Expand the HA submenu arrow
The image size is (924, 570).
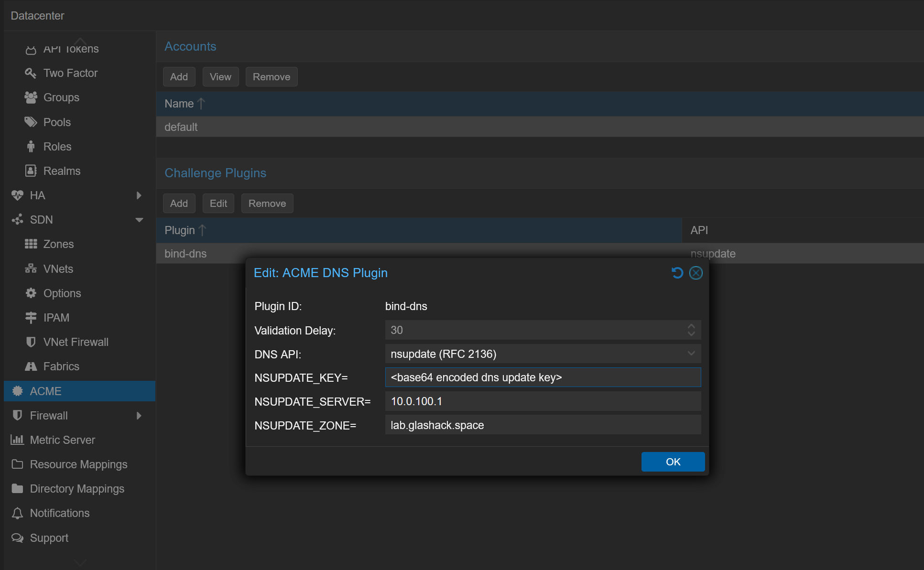coord(139,195)
